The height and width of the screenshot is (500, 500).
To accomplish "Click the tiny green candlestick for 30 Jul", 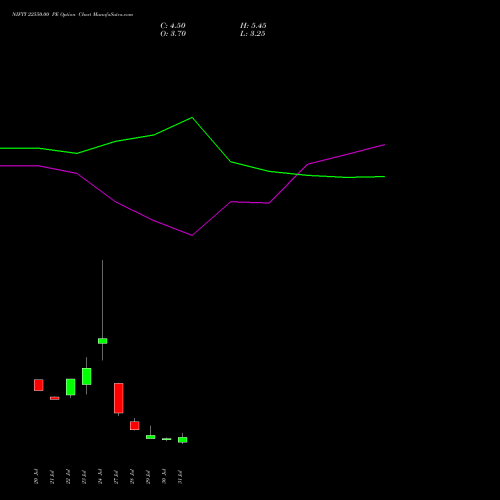I will [x=167, y=439].
